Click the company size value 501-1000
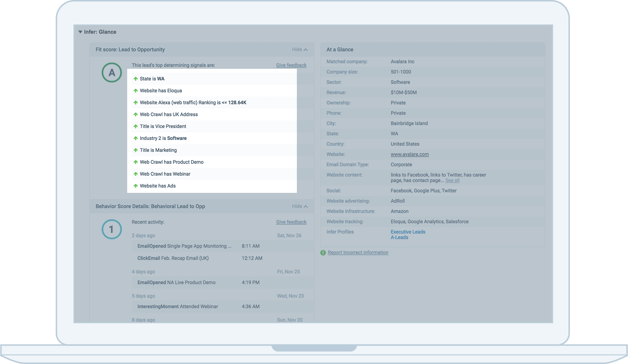The width and height of the screenshot is (628, 364). (401, 72)
